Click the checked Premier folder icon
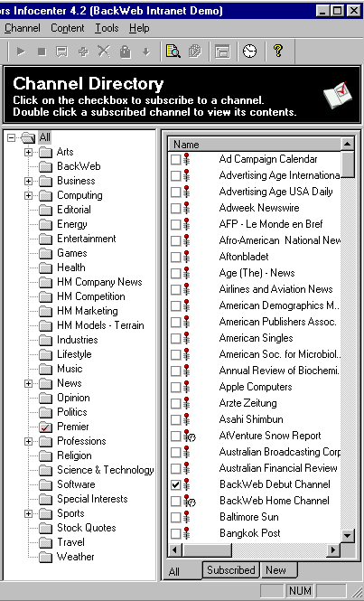Screen dimensions: 364x601 coord(45,427)
